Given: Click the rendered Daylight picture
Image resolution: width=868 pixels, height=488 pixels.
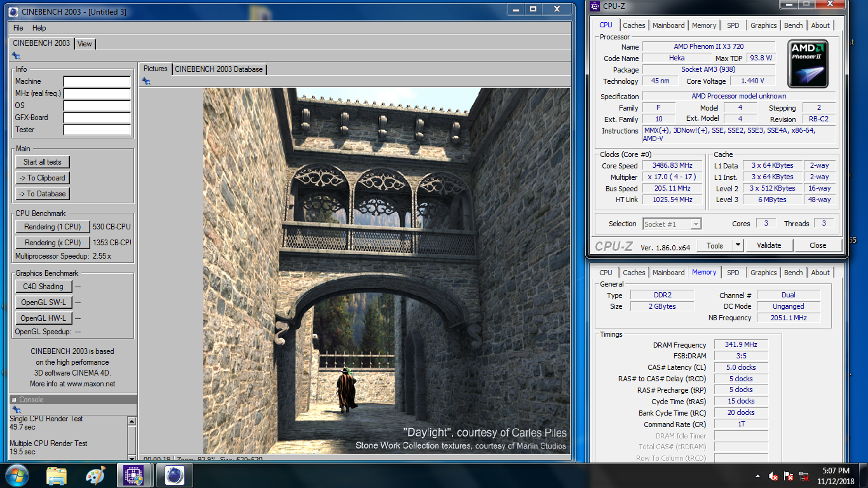Looking at the screenshot, I should (x=386, y=271).
